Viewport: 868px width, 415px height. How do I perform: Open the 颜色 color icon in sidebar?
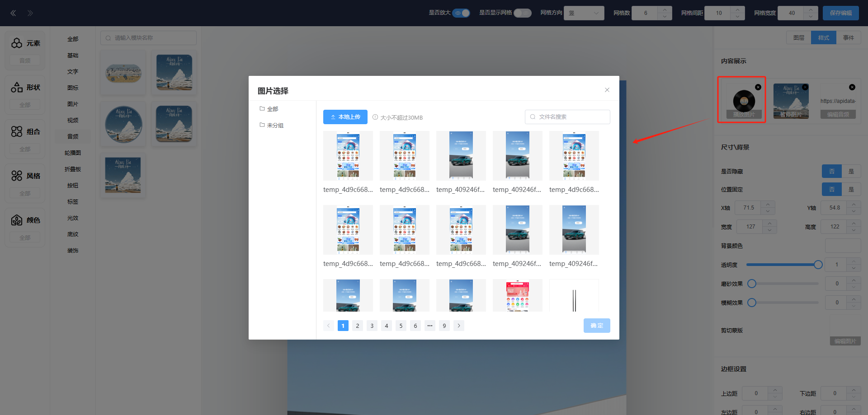[x=17, y=220]
